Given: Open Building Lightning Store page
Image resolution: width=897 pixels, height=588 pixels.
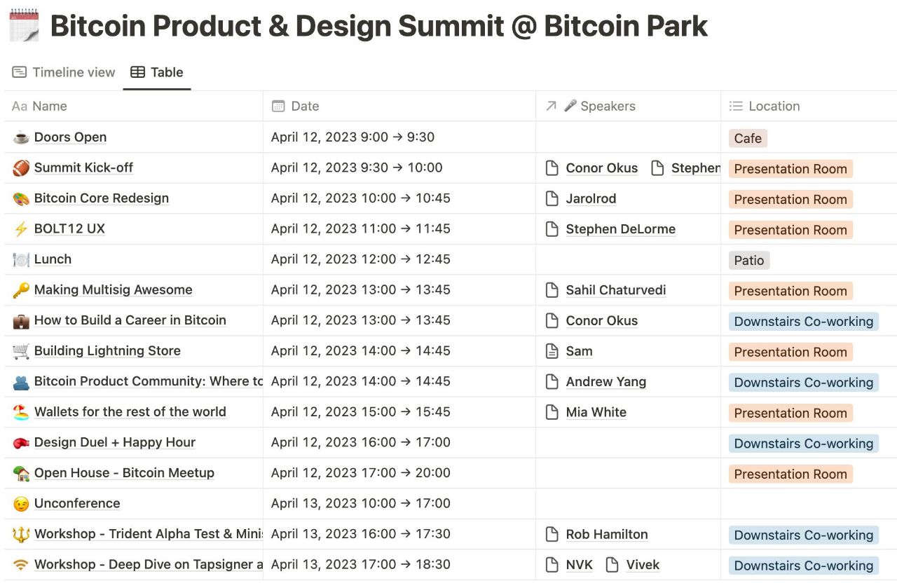Looking at the screenshot, I should (x=107, y=350).
